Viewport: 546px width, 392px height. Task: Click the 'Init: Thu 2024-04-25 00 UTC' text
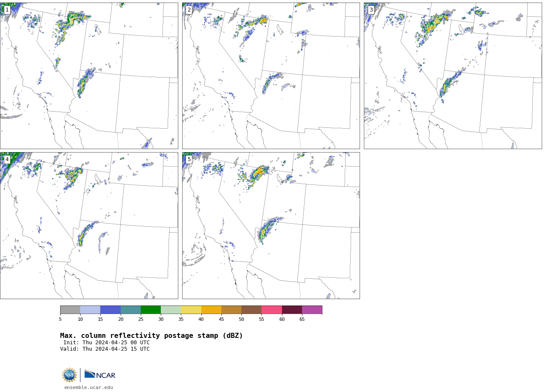tap(107, 343)
